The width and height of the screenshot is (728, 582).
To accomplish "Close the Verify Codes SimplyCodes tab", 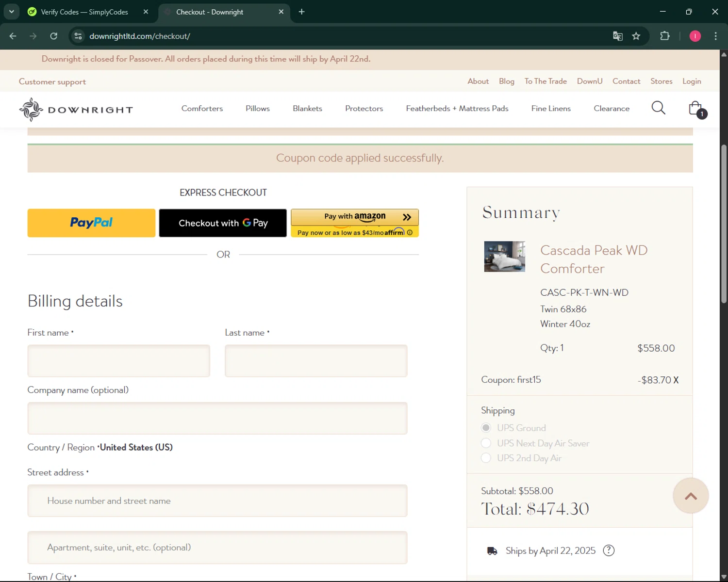I will (146, 12).
